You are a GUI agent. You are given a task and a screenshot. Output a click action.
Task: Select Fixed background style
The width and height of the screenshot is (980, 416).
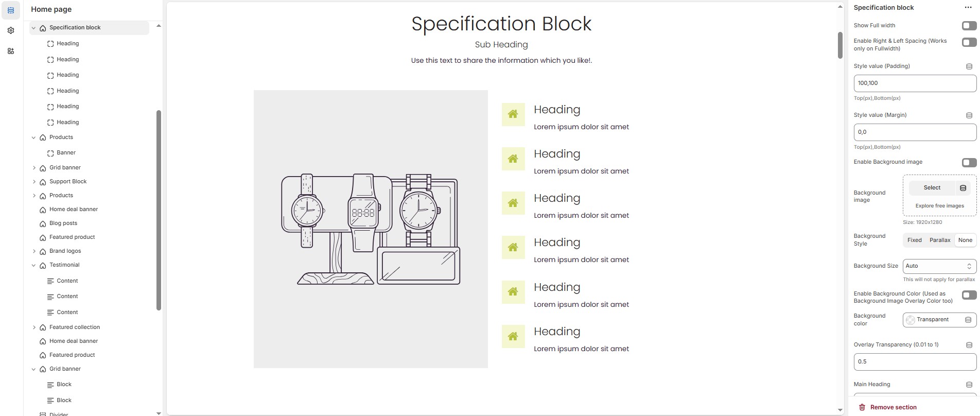tap(914, 240)
